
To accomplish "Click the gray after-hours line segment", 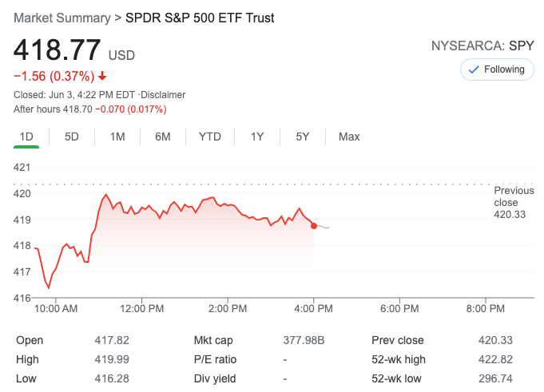I will [x=324, y=228].
